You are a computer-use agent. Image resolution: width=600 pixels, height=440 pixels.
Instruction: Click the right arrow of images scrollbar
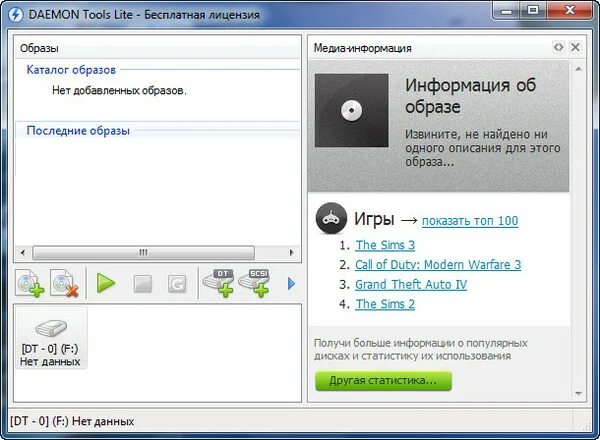(292, 253)
